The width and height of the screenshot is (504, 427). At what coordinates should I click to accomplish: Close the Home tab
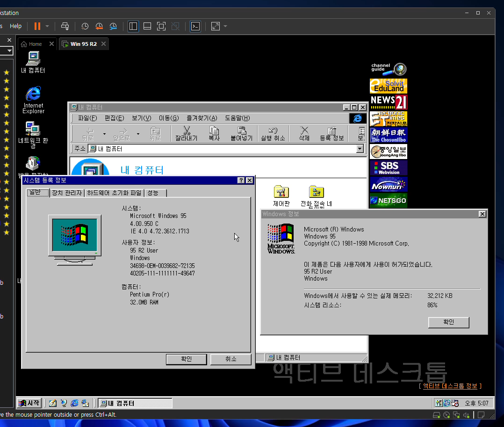(51, 44)
